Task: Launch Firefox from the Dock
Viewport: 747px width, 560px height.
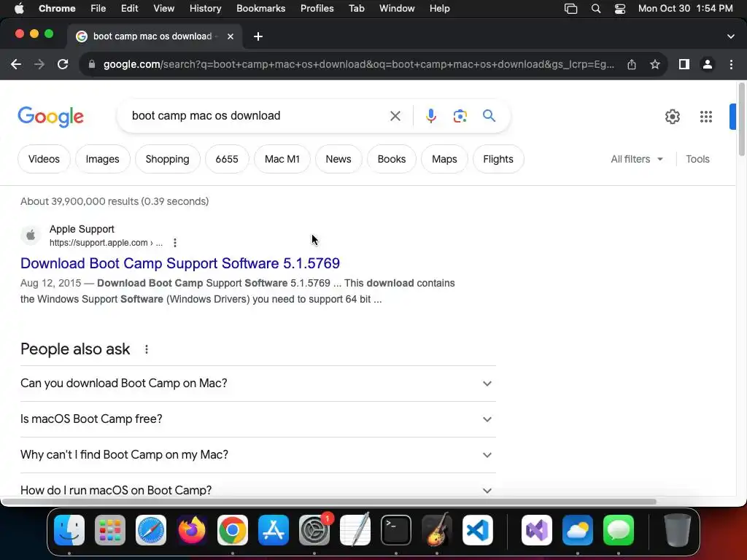Action: point(192,530)
